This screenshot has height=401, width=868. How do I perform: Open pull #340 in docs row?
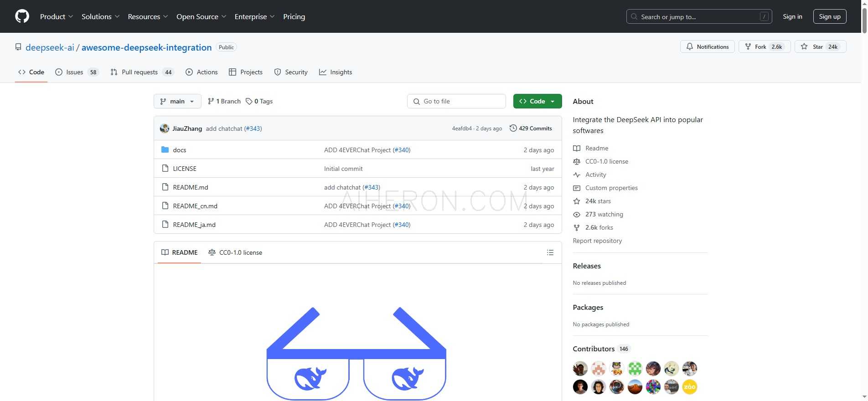[x=402, y=150]
